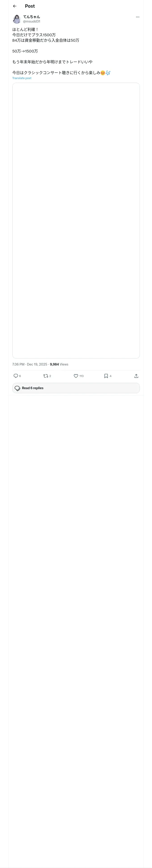Click the 7:36 PM Dec 19, 2025 timestamp
The width and height of the screenshot is (152, 868).
tap(30, 364)
